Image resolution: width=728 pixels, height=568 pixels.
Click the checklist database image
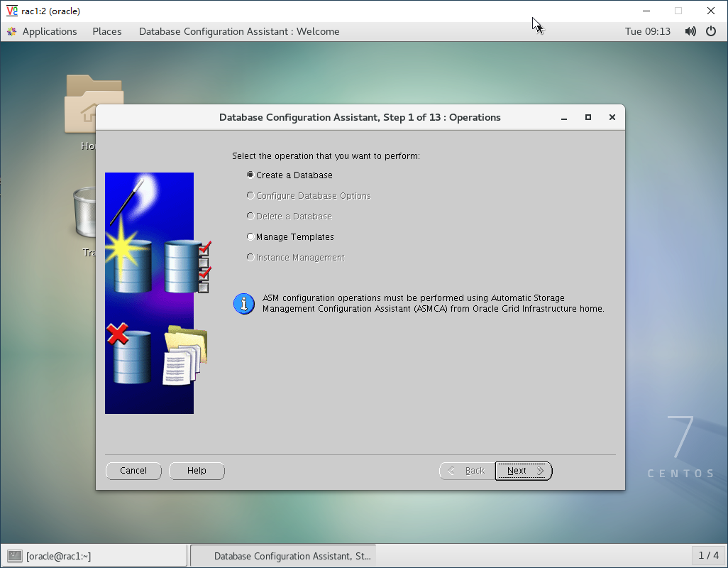point(188,266)
